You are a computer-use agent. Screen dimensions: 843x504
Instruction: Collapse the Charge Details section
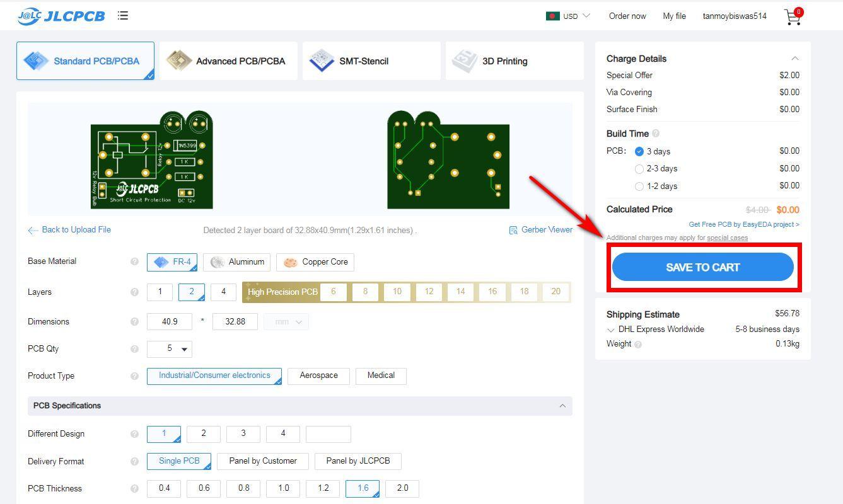coord(795,59)
